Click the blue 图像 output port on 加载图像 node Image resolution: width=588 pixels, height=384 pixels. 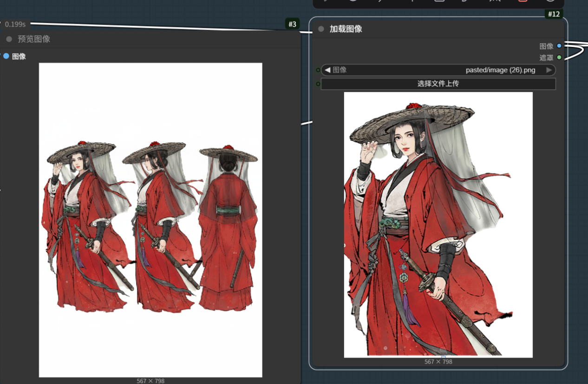point(559,46)
